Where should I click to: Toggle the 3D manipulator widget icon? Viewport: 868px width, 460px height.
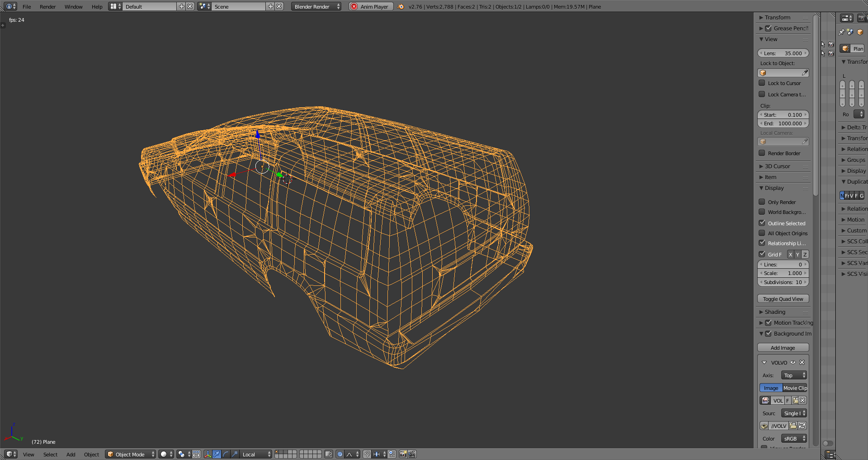[x=208, y=454]
